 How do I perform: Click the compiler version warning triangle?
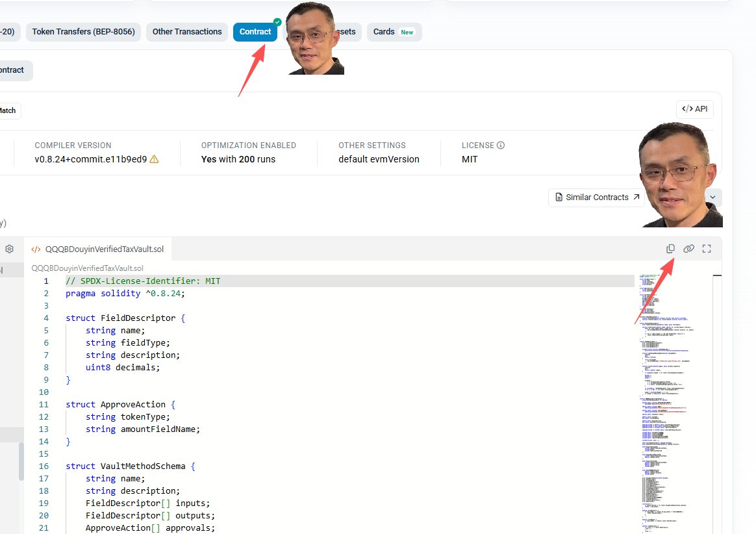[x=155, y=159]
